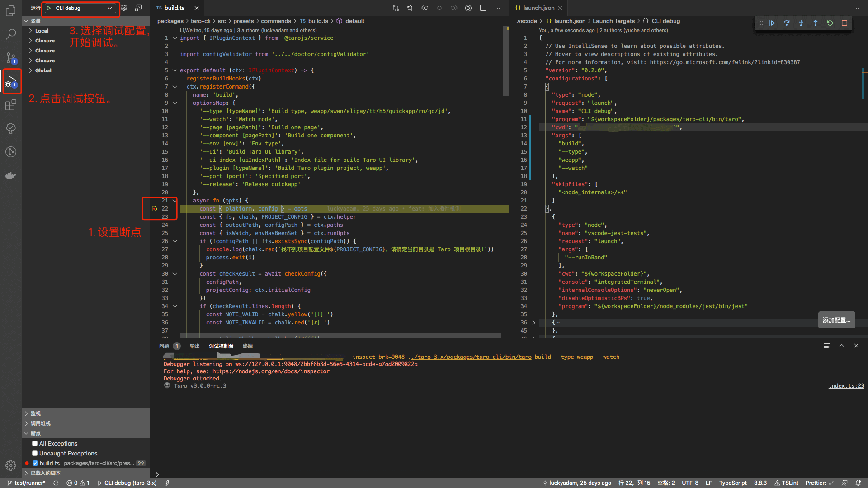Click Step Over in the debug toolbar
Image resolution: width=868 pixels, height=488 pixels.
[x=787, y=23]
